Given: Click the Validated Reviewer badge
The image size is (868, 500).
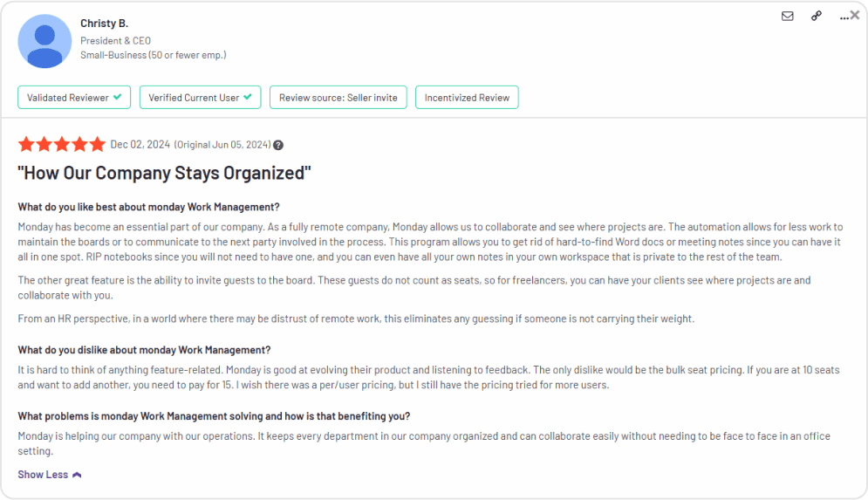Looking at the screenshot, I should (74, 98).
